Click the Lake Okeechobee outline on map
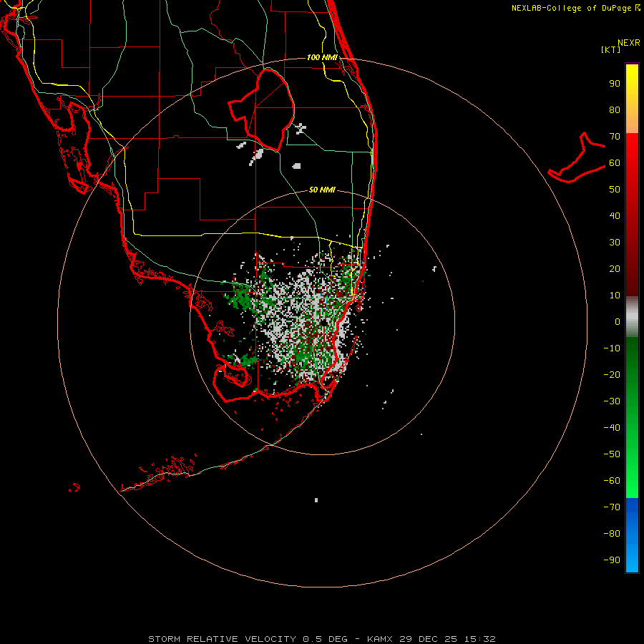This screenshot has height=644, width=644. tap(262, 110)
